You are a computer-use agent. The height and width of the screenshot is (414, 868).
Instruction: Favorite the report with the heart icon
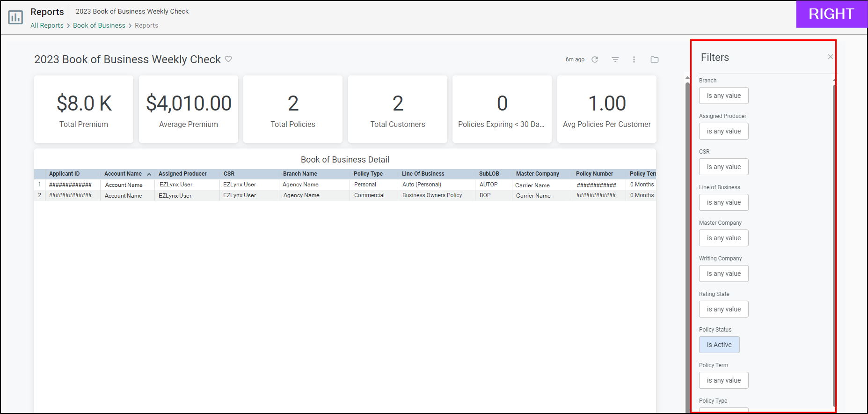pos(228,59)
